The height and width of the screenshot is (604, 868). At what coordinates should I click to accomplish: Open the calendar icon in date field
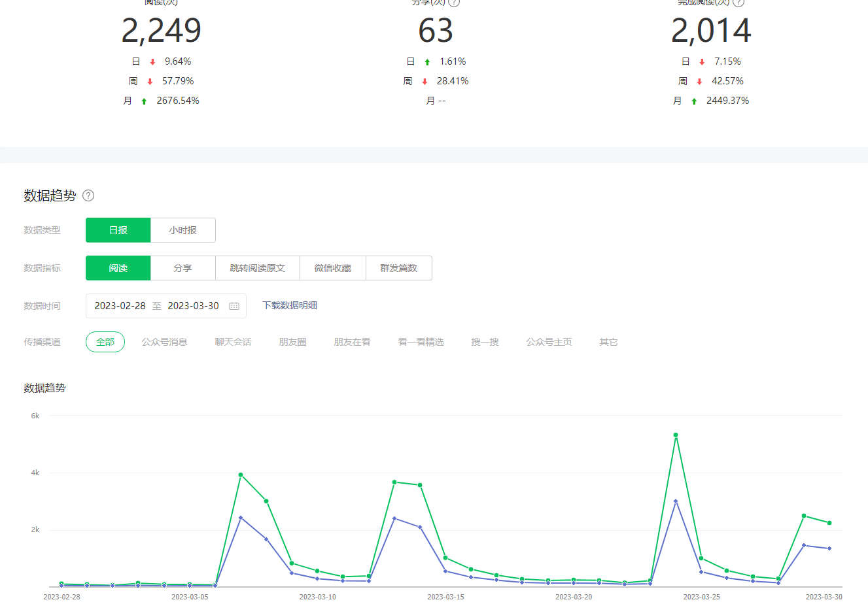[x=234, y=306]
